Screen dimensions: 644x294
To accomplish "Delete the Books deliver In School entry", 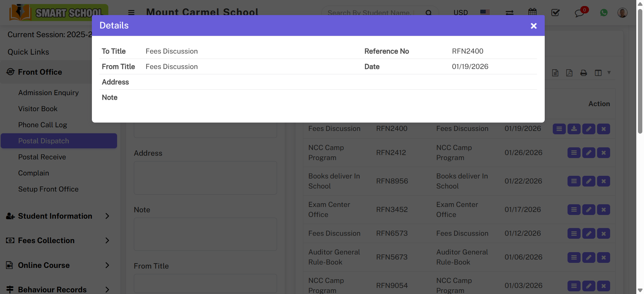I will click(603, 181).
